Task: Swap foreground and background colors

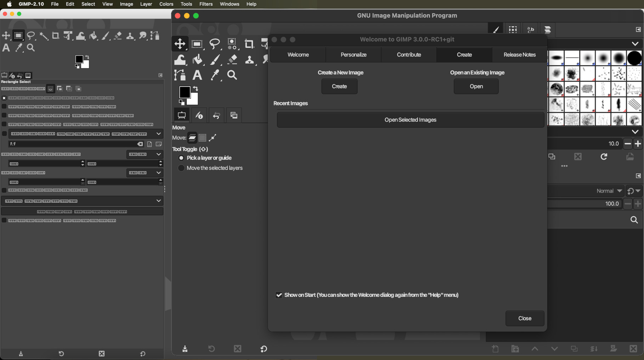Action: (195, 89)
